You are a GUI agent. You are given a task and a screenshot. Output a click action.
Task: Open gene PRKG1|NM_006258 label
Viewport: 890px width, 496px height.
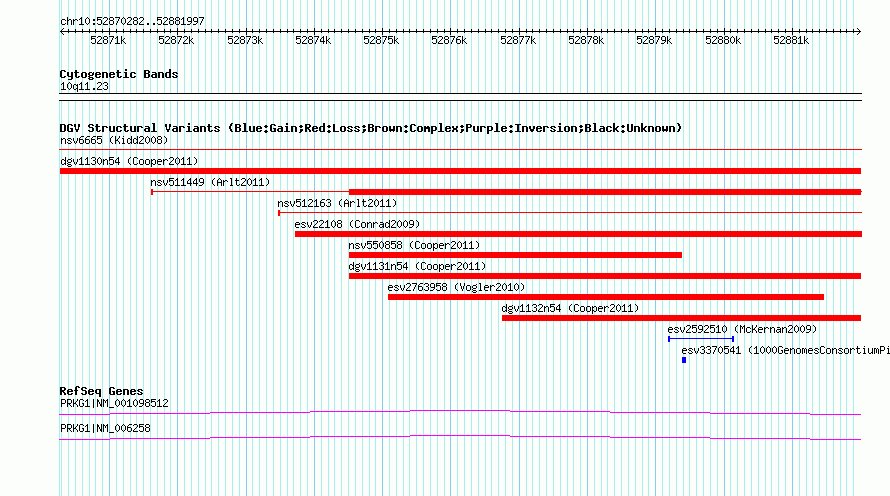[x=105, y=428]
